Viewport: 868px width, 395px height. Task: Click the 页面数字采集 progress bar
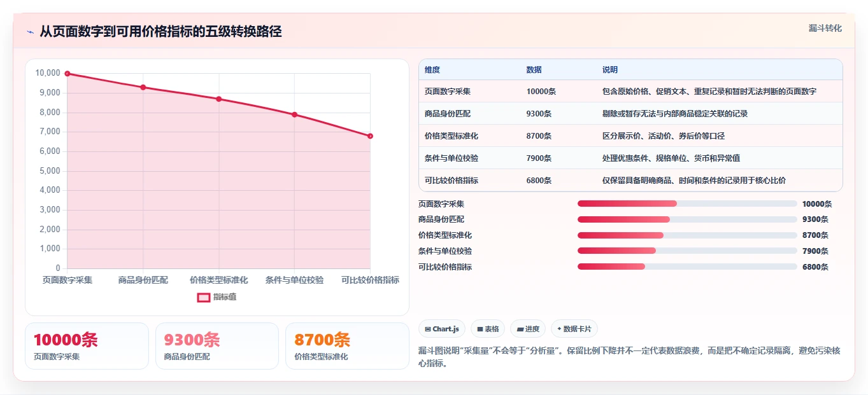click(687, 204)
